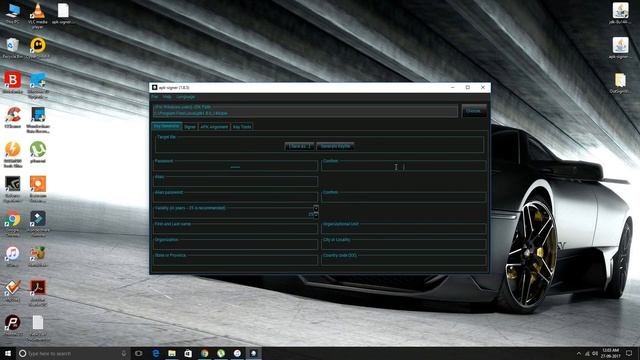Open the File menu in apk-signer
Image resolution: width=640 pixels, height=360 pixels.
(x=155, y=97)
